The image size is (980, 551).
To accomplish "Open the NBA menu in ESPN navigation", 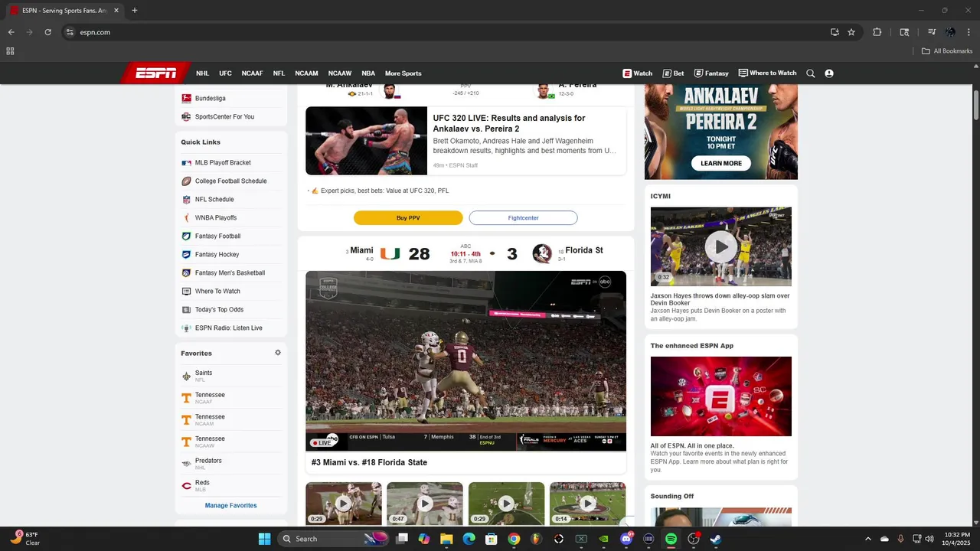I will click(x=368, y=73).
